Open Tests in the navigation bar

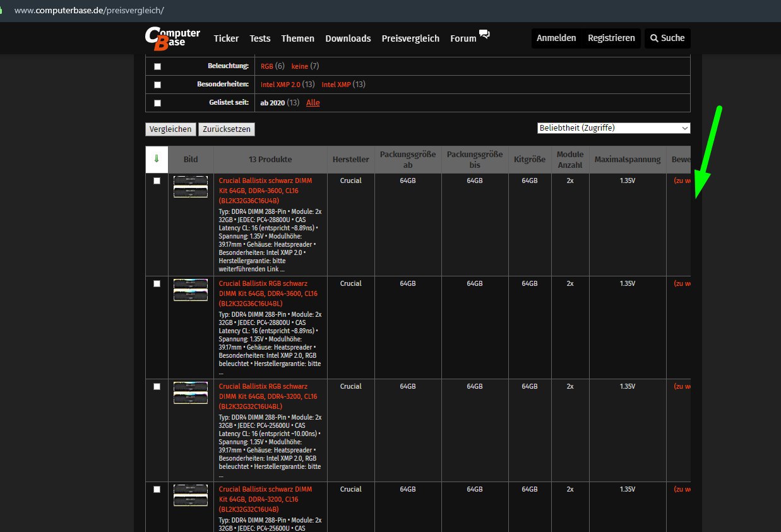[260, 38]
